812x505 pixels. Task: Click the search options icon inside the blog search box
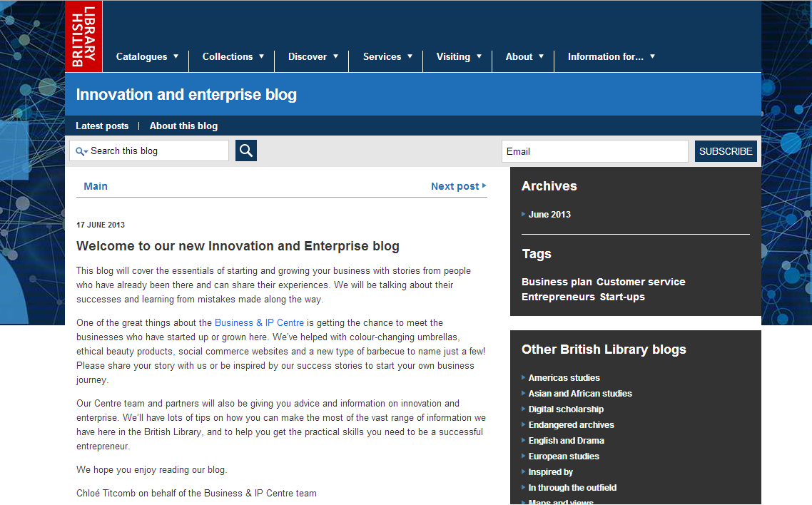click(x=81, y=151)
